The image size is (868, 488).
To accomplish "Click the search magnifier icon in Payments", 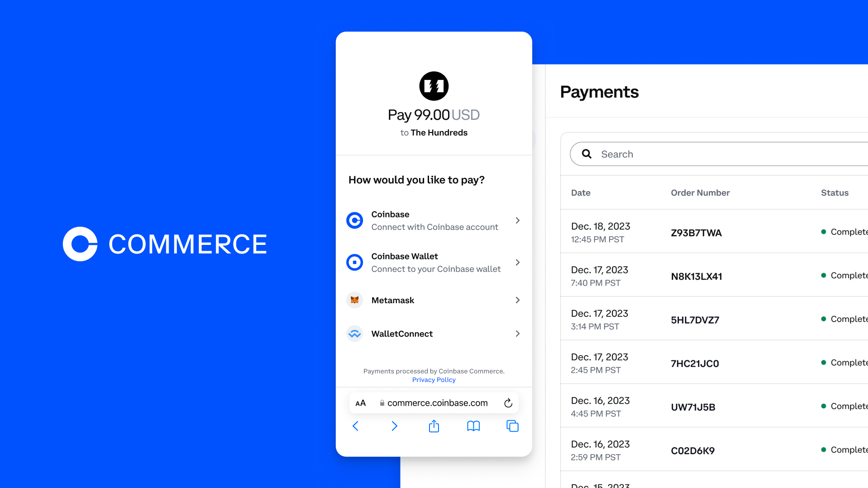I will 587,154.
